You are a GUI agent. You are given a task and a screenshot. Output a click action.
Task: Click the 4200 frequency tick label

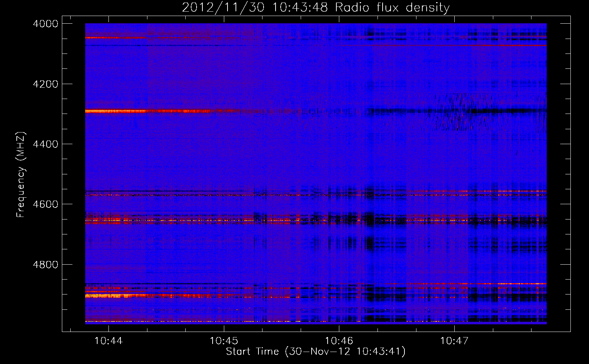(46, 84)
